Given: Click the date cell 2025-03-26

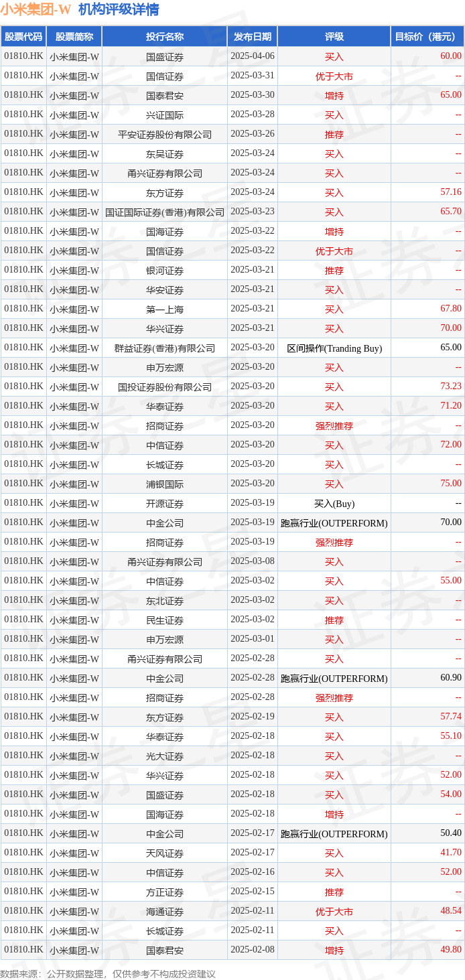Looking at the screenshot, I should (x=253, y=134).
